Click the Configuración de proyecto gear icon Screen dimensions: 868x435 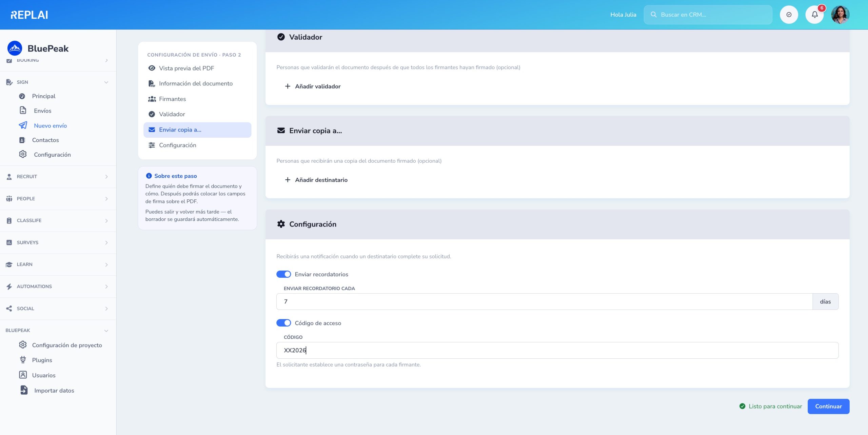(23, 345)
